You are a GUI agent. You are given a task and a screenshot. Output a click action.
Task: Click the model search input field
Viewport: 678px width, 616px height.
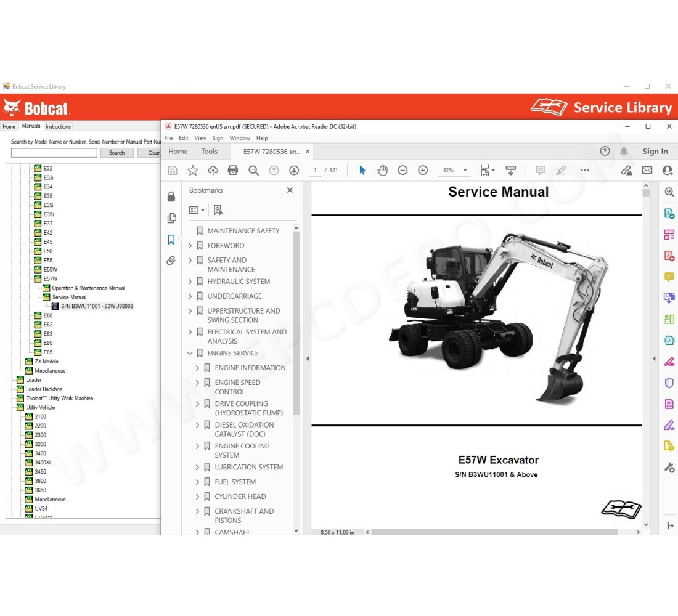[54, 153]
